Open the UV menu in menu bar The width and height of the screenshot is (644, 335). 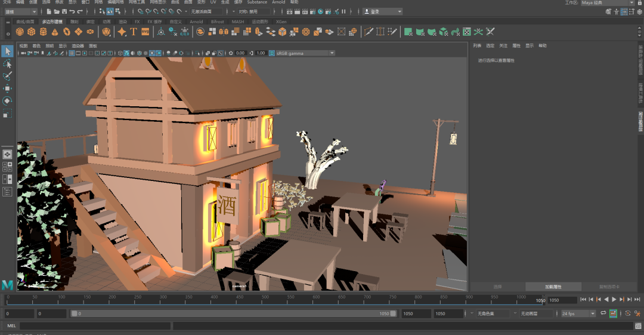[213, 2]
